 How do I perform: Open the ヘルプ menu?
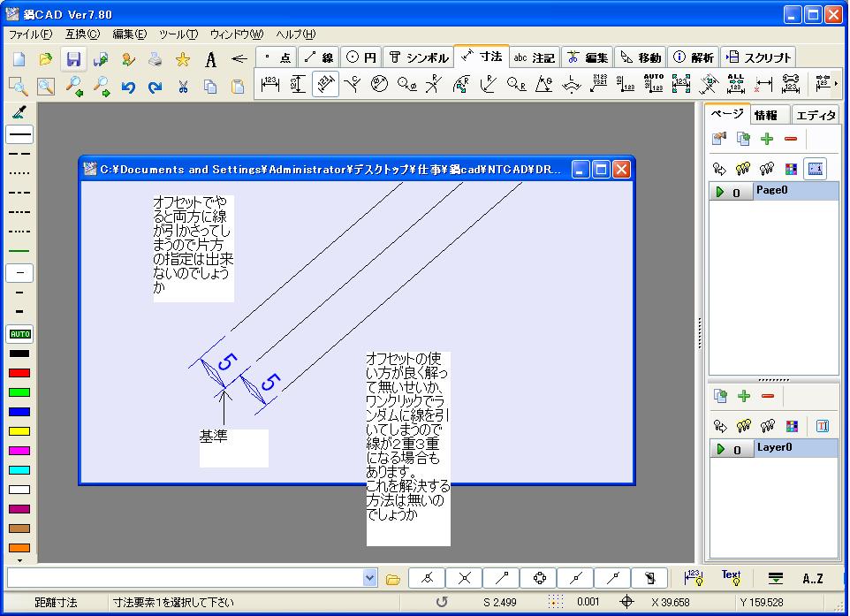point(295,34)
